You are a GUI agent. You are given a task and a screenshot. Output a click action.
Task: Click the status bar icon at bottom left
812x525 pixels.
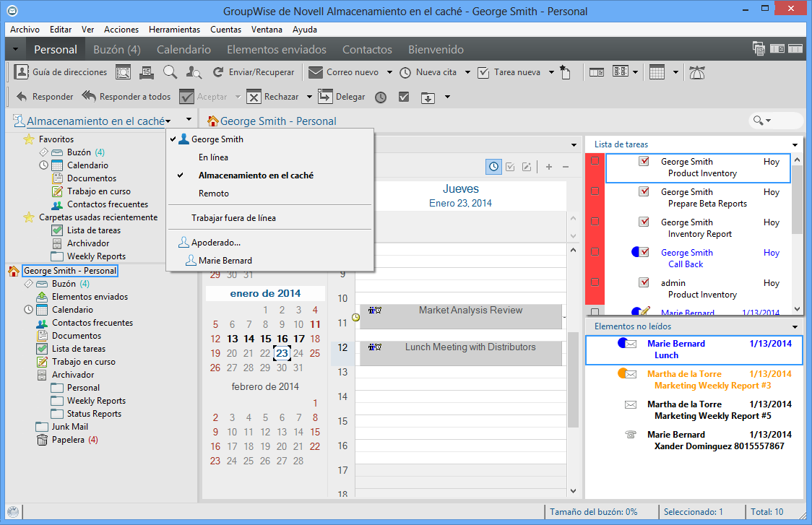pyautogui.click(x=13, y=512)
